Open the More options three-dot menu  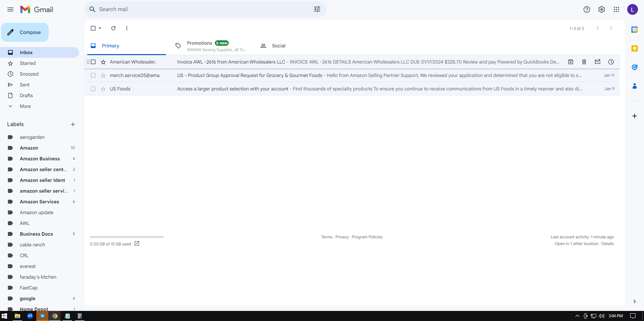click(x=127, y=28)
